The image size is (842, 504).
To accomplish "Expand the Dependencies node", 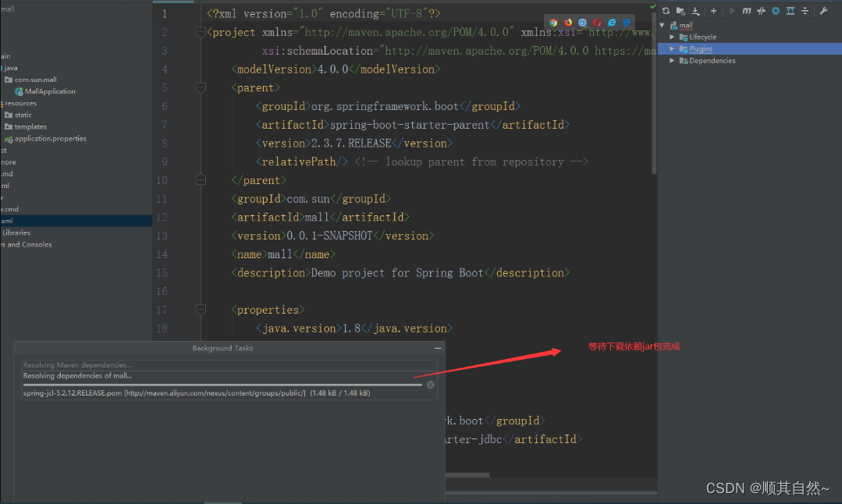I will click(673, 60).
